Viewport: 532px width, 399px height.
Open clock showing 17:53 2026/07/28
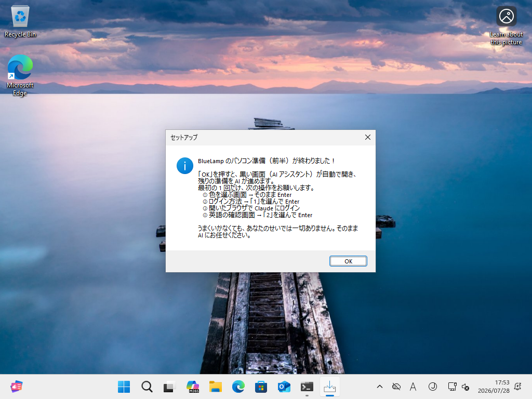coord(494,387)
